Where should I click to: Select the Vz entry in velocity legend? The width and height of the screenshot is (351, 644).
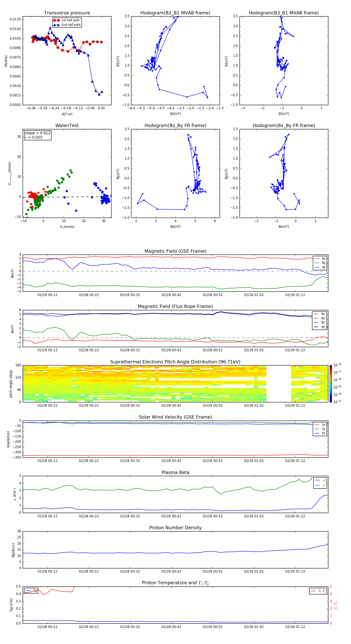point(320,433)
